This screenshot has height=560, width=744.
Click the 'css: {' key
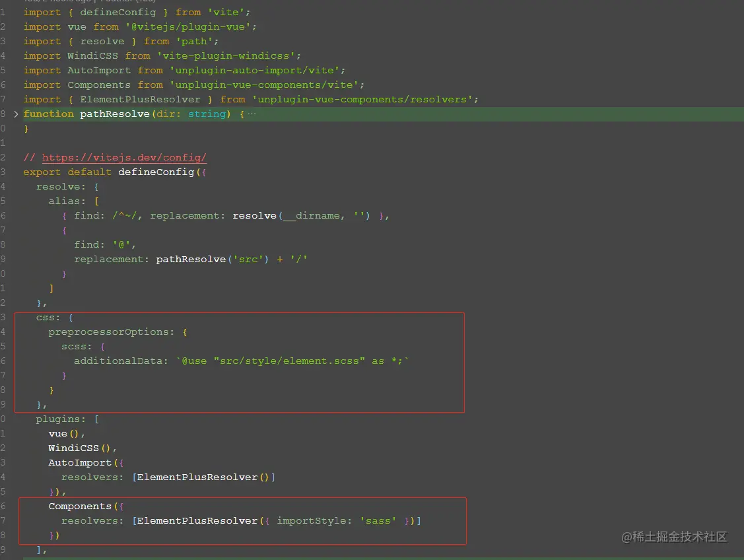[x=55, y=317]
